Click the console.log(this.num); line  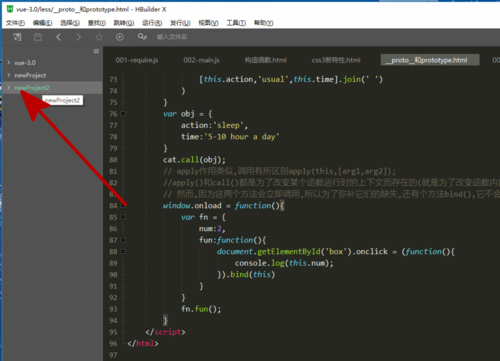click(284, 263)
